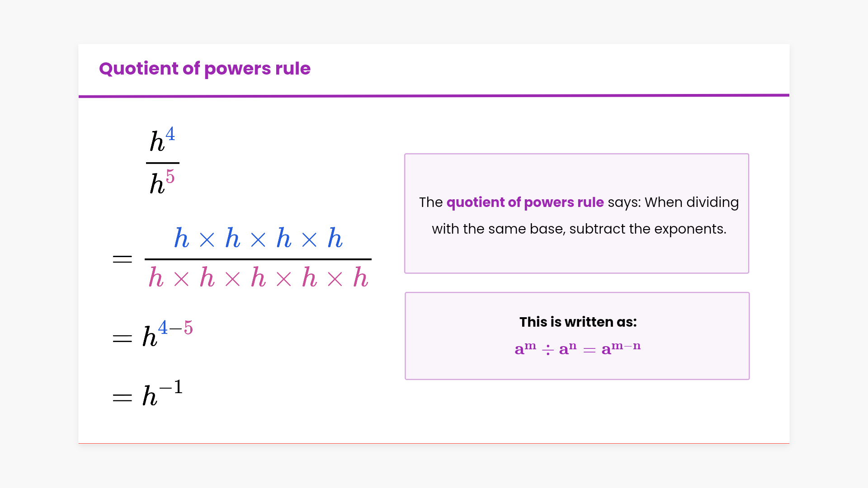Click the fraction bar of the expanded fraction
The image size is (868, 488).
click(258, 259)
